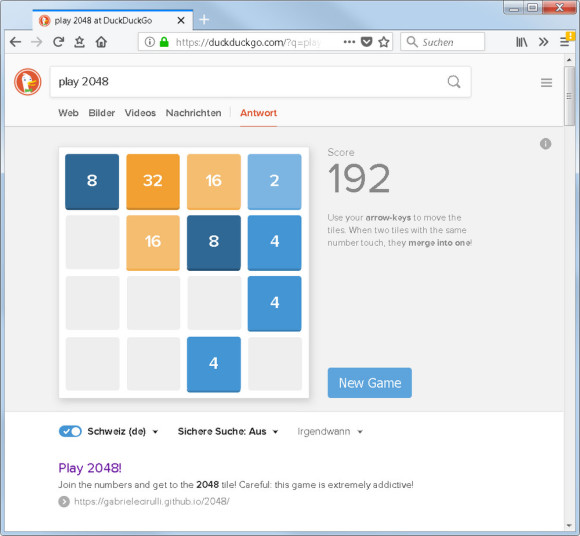
Task: Click the Firefox reload page icon
Action: click(58, 42)
